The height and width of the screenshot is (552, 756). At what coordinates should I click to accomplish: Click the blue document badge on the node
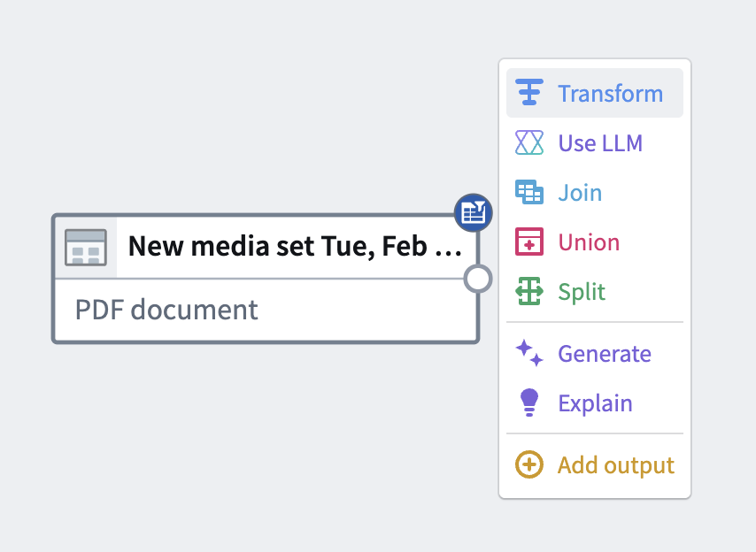pyautogui.click(x=474, y=212)
